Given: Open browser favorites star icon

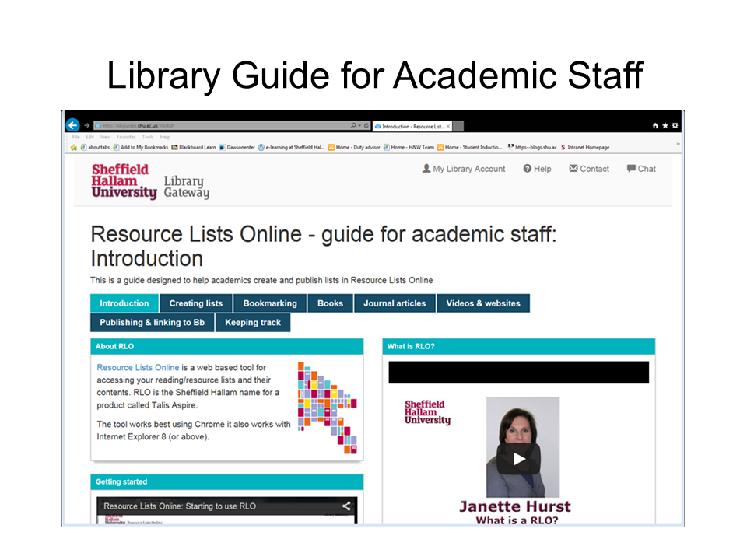Looking at the screenshot, I should (x=665, y=125).
